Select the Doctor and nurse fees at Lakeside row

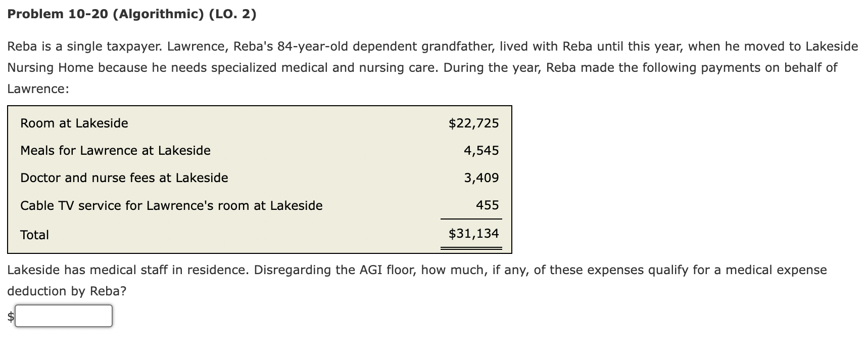click(x=124, y=178)
